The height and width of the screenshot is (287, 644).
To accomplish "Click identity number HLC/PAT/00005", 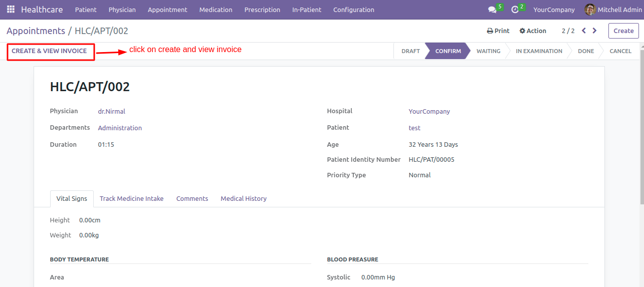I will click(432, 160).
